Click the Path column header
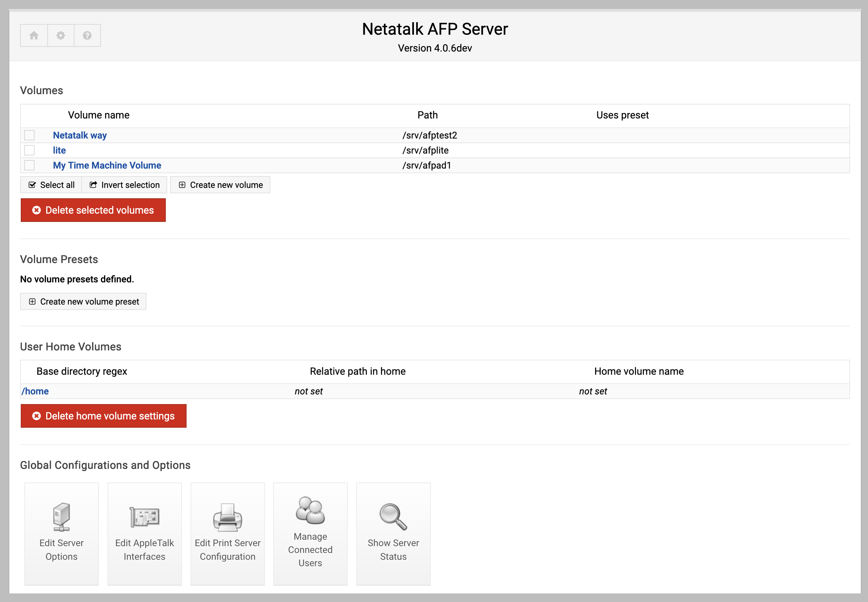Viewport: 868px width, 602px height. [427, 115]
